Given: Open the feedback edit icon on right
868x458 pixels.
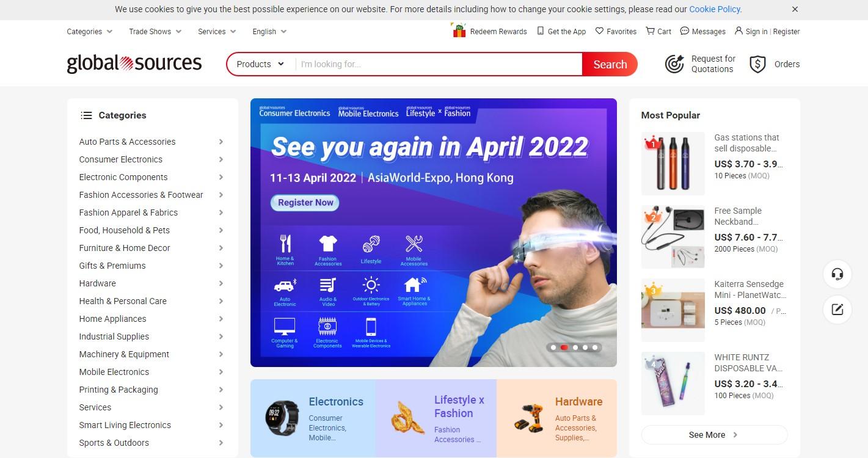Looking at the screenshot, I should tap(837, 310).
